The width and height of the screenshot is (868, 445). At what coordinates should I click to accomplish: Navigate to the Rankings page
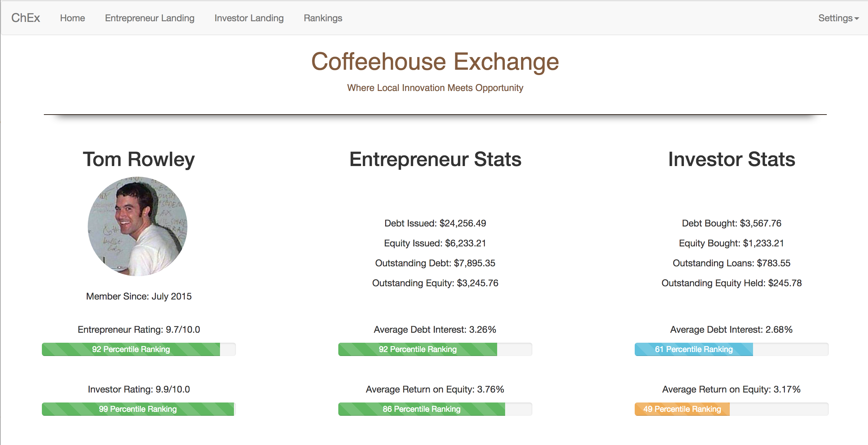coord(323,18)
